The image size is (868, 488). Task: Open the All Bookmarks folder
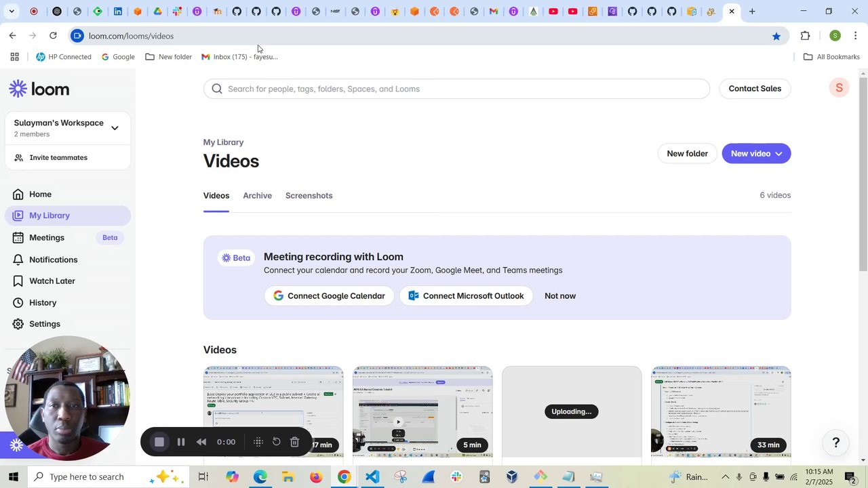831,57
